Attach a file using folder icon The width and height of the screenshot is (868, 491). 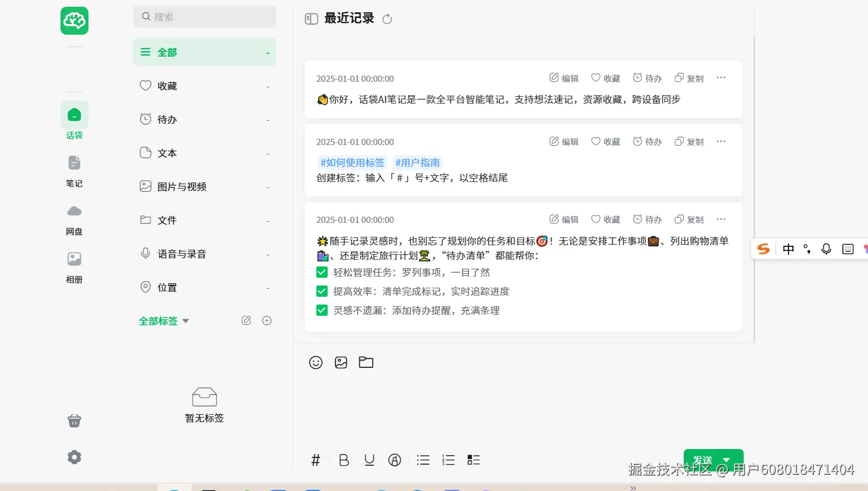[366, 362]
